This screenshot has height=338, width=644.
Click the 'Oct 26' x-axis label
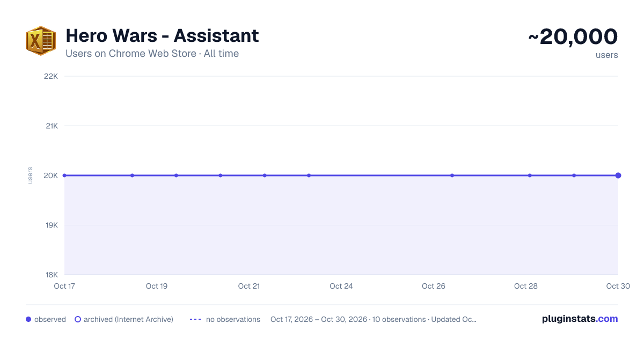point(434,286)
